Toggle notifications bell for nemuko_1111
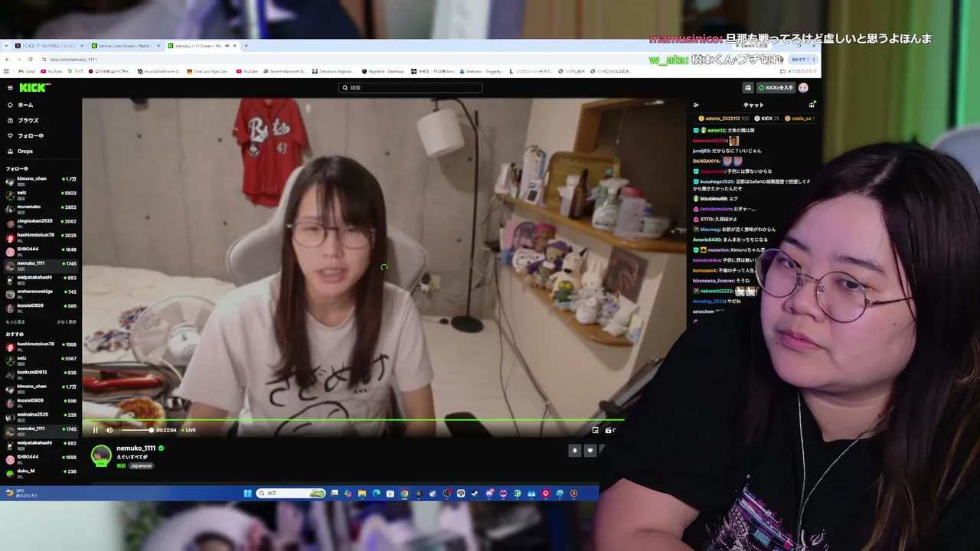Viewport: 980px width, 551px height. [575, 451]
